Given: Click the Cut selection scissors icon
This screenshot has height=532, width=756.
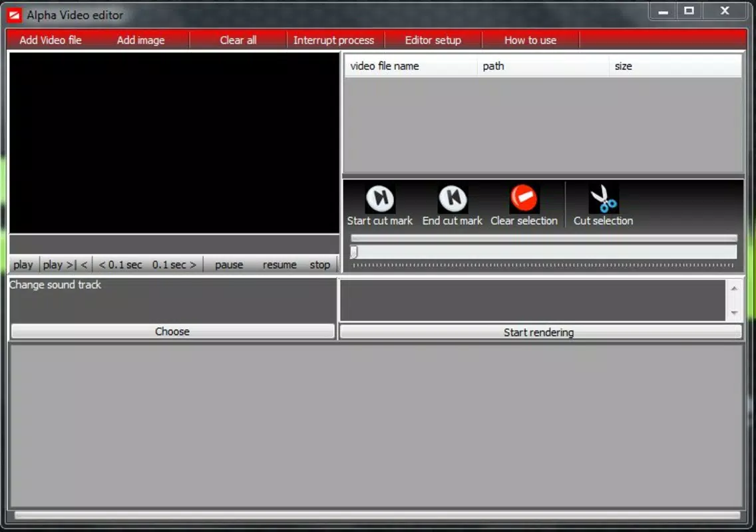Looking at the screenshot, I should (x=604, y=199).
